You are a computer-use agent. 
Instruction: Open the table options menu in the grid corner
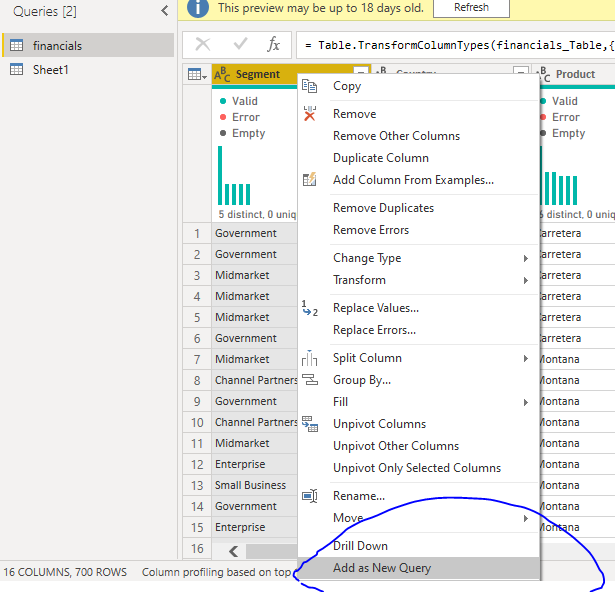point(197,74)
